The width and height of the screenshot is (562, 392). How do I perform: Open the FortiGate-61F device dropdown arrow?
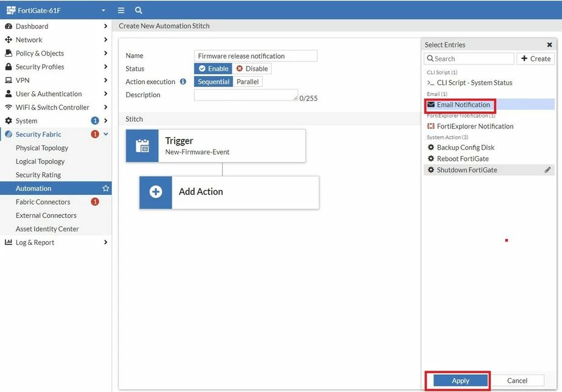104,10
